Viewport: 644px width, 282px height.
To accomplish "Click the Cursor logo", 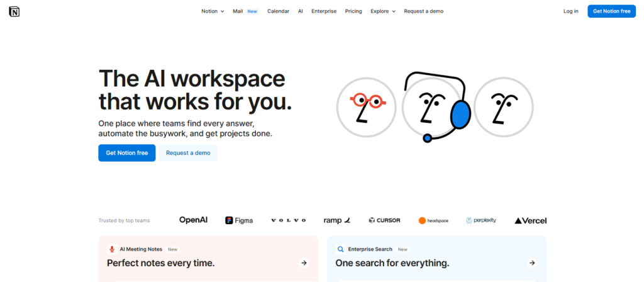I will [384, 221].
